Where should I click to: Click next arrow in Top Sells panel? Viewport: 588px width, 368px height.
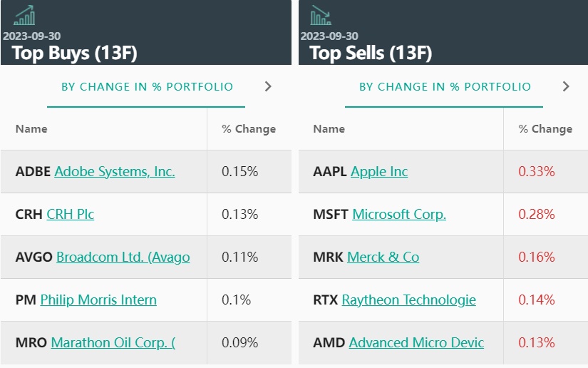point(566,86)
